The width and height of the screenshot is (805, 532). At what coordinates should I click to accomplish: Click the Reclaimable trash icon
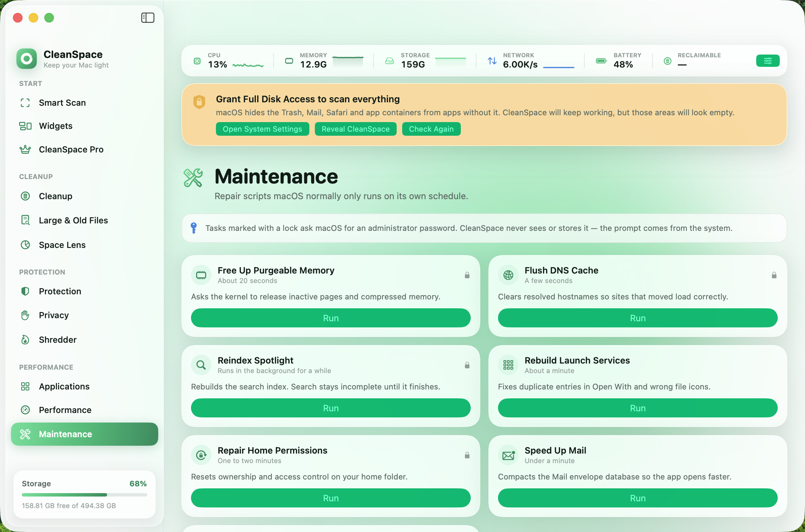[x=668, y=61]
